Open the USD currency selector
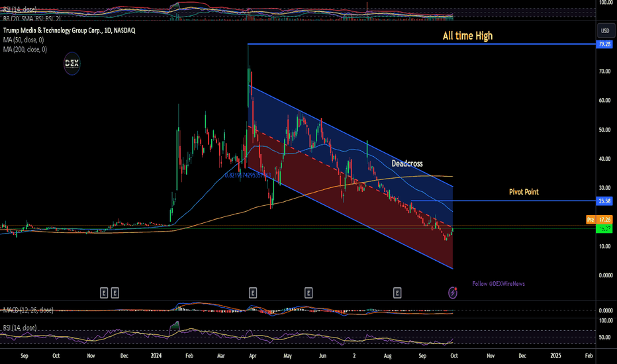Screen dimensions: 617x364 coord(605,30)
